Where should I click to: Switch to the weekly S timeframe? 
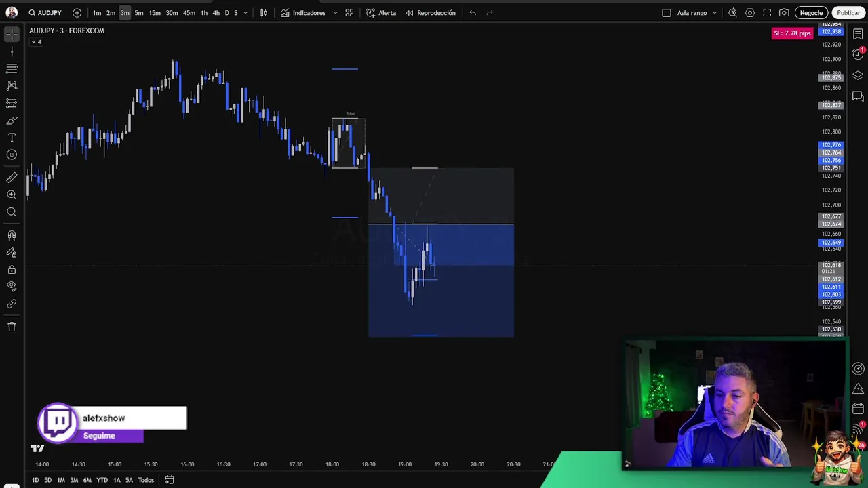tap(235, 12)
